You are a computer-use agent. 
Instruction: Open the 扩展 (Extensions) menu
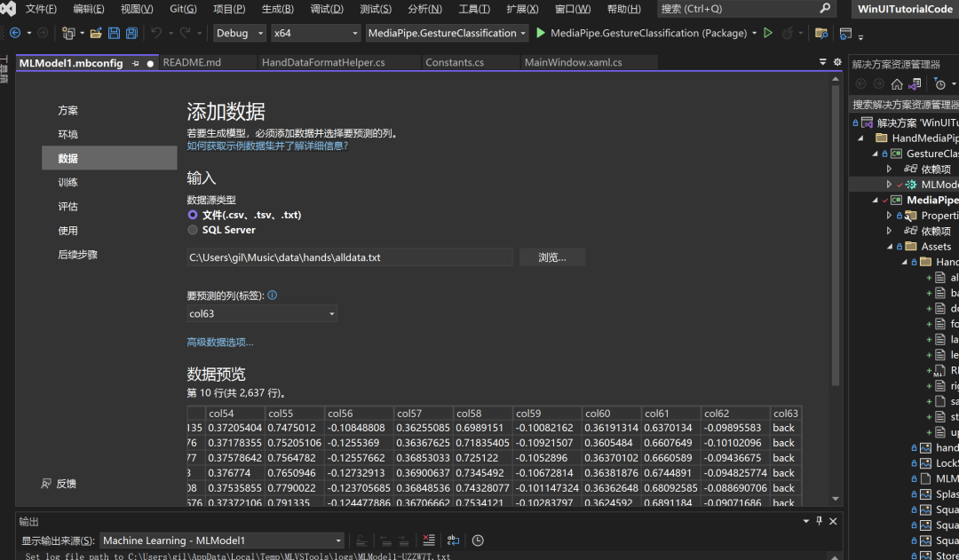tap(522, 9)
